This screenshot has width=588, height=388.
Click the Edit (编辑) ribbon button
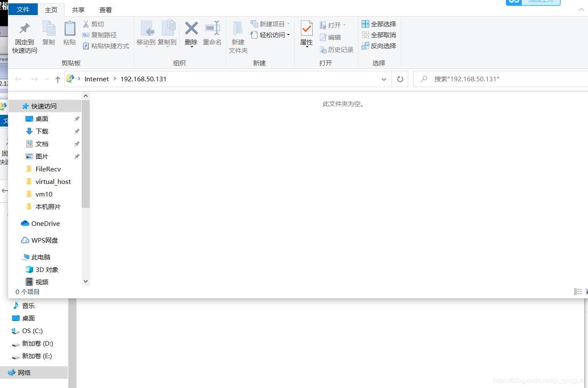pos(330,37)
